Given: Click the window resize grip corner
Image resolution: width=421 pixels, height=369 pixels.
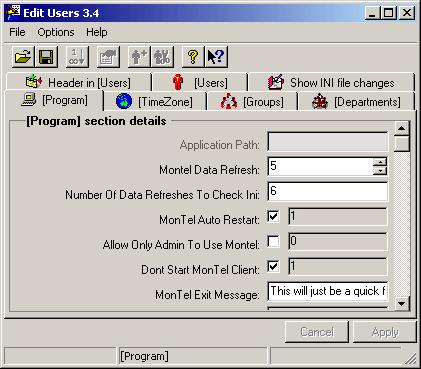Looking at the screenshot, I should pos(412,359).
